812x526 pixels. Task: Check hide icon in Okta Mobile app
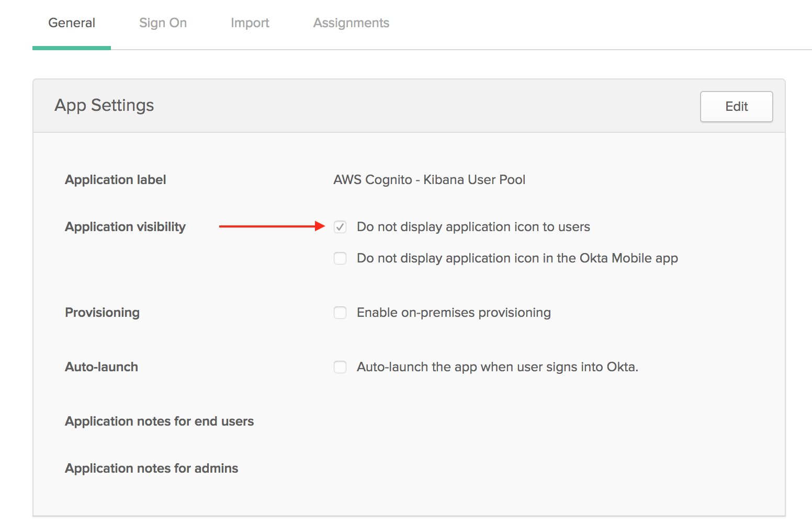[x=340, y=258]
